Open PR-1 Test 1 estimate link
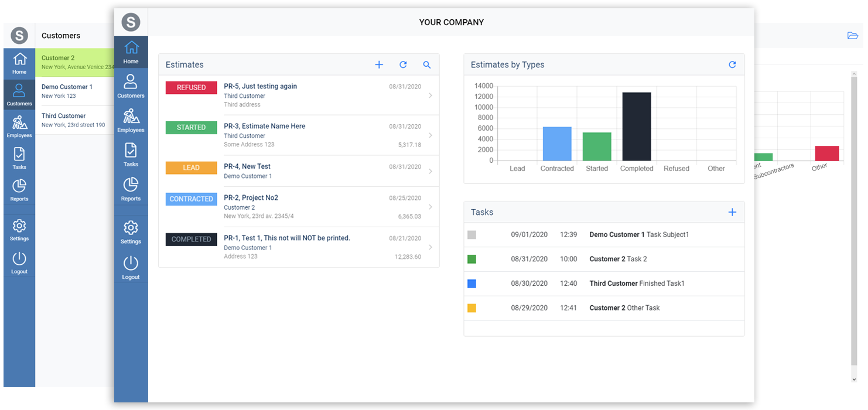This screenshot has width=868, height=410. point(286,238)
